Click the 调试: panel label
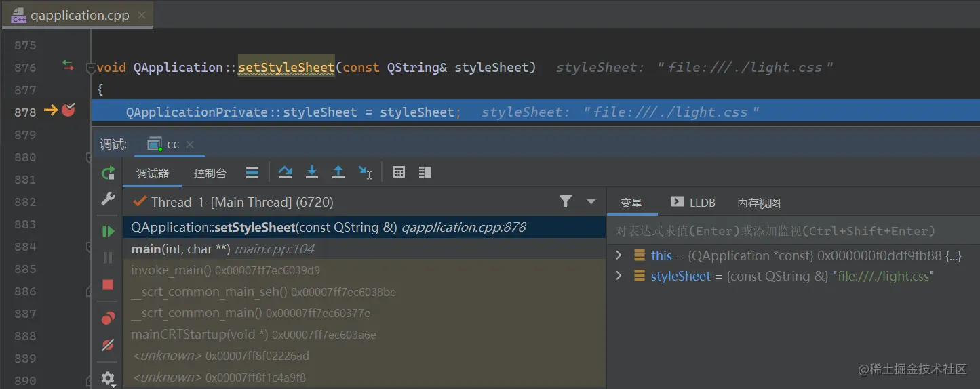980x389 pixels. pyautogui.click(x=113, y=144)
